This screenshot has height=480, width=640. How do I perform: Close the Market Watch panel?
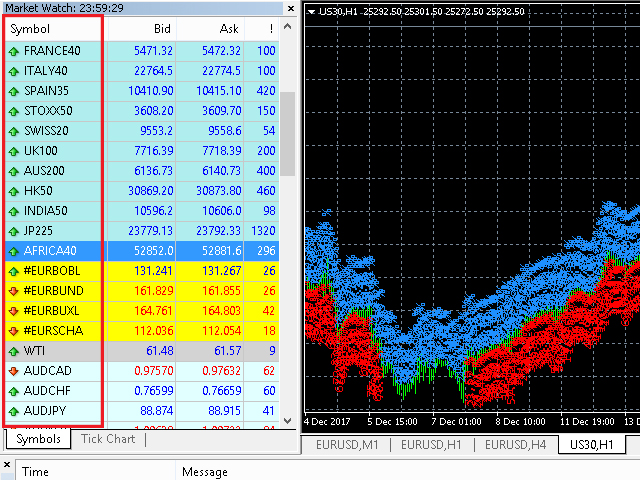point(291,8)
